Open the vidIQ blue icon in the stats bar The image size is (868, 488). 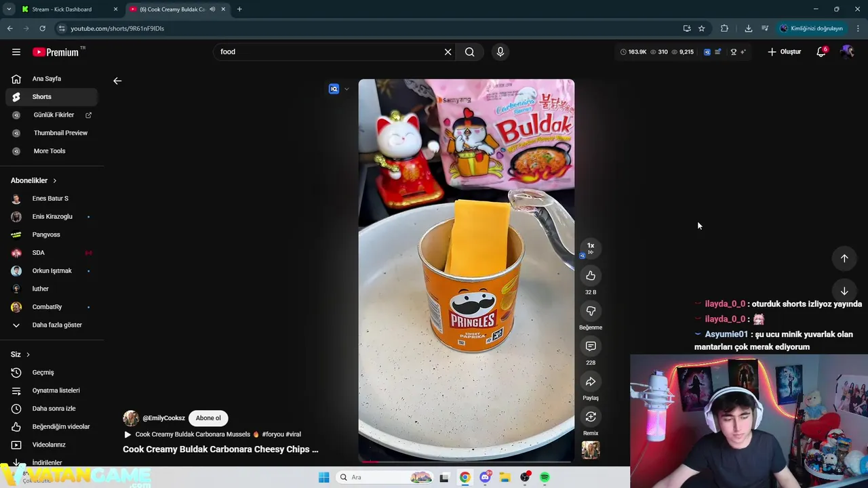[x=707, y=52]
